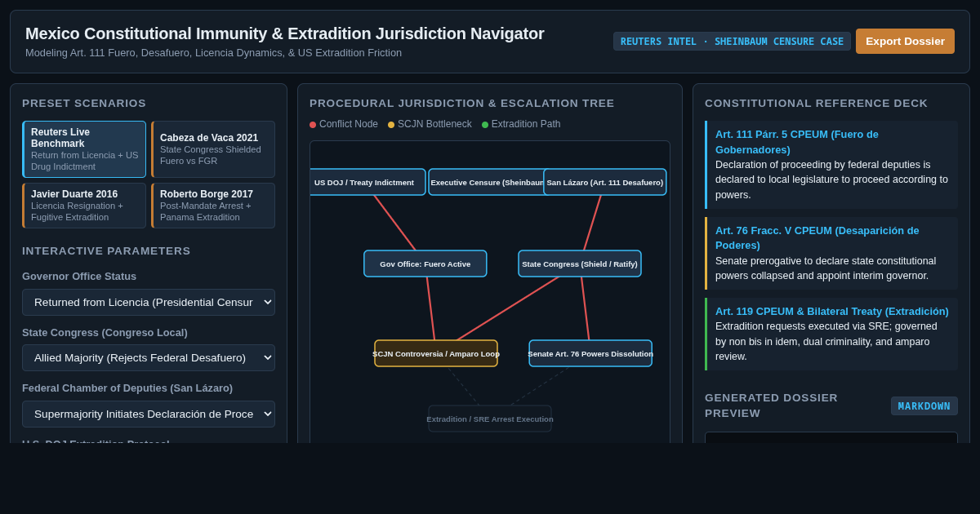This screenshot has height=514, width=980.
Task: Pick the Roberto Borge 2017 scenario
Action: pyautogui.click(x=213, y=206)
